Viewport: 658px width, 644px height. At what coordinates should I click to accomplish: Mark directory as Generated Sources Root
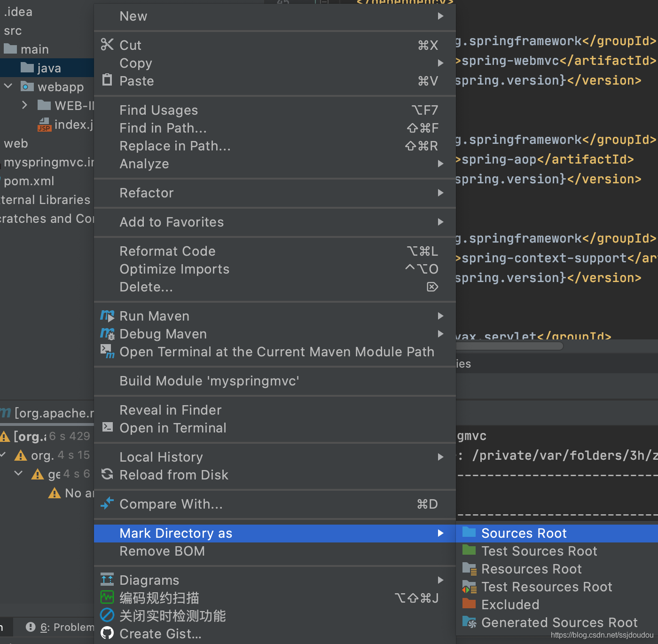[557, 622]
